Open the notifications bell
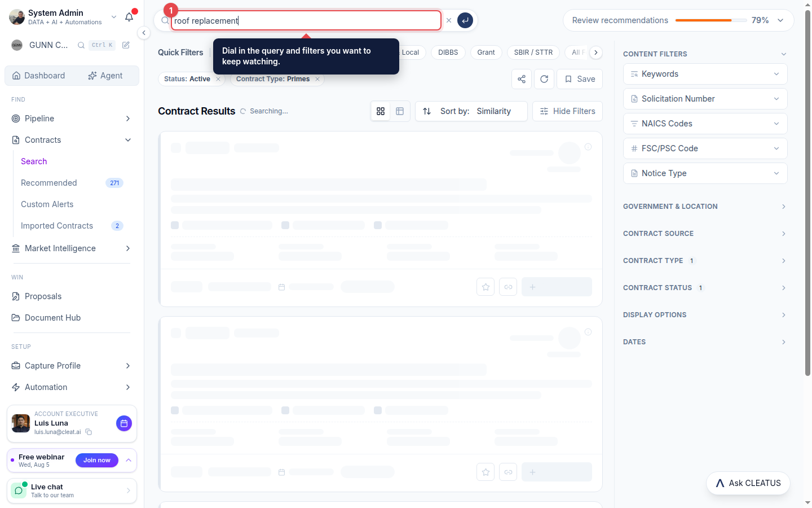 pos(129,17)
